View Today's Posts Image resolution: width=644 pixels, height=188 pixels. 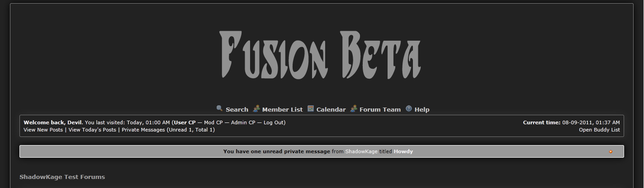[x=92, y=130]
